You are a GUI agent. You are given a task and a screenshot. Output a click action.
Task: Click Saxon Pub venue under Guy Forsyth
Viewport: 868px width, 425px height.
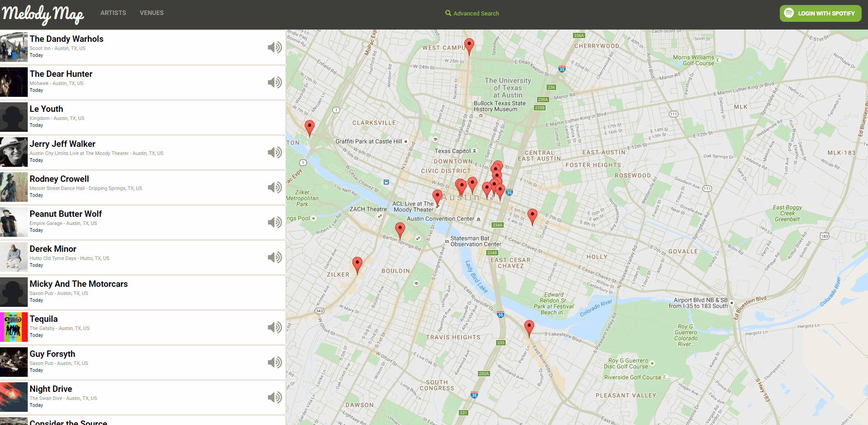(59, 363)
